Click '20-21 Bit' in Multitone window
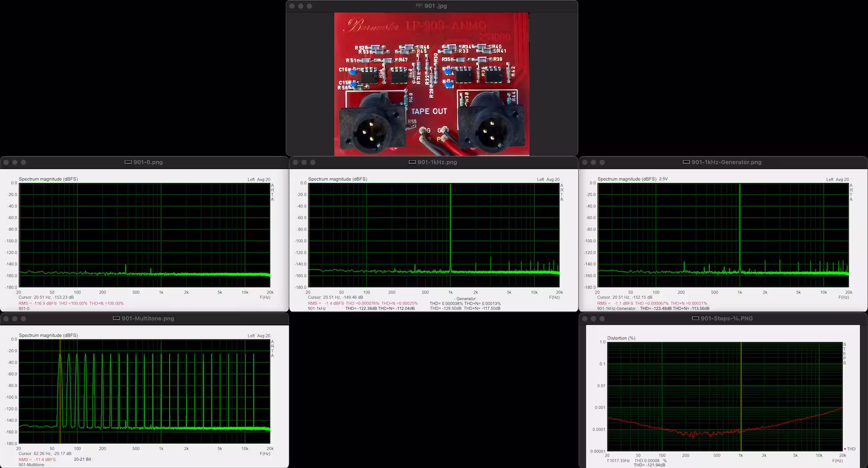The image size is (868, 468). click(82, 459)
